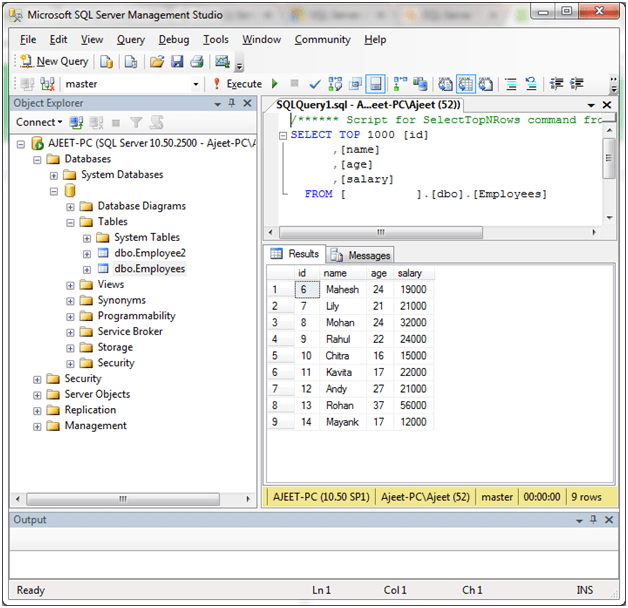Open the Connect dropdown in Object Explorer
628x608 pixels.
coord(39,122)
